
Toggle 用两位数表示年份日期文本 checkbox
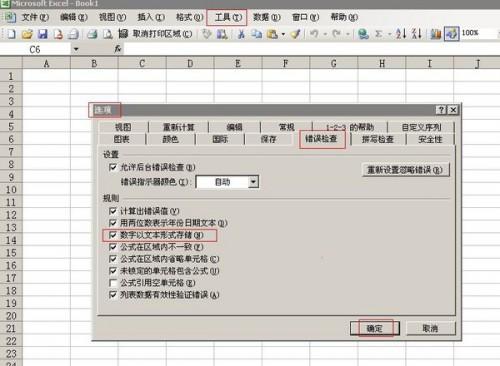click(x=113, y=223)
